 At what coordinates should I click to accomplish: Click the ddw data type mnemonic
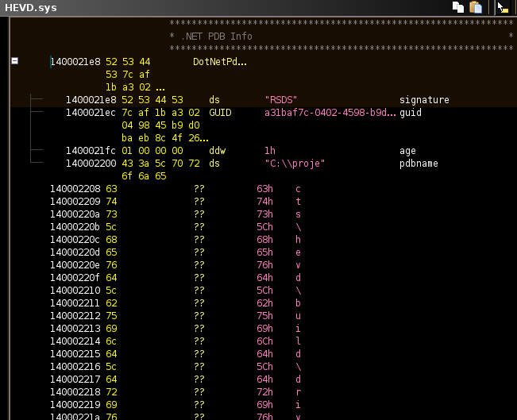coord(218,151)
